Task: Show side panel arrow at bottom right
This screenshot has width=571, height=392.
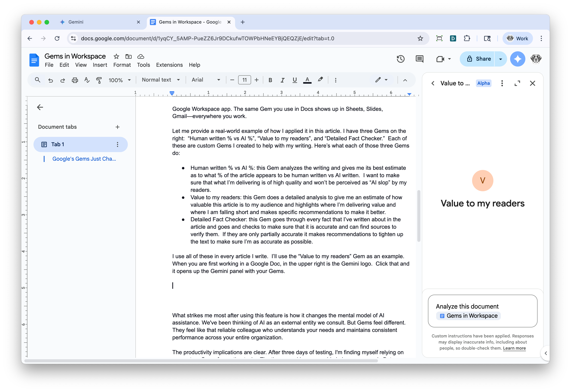Action: [x=546, y=353]
